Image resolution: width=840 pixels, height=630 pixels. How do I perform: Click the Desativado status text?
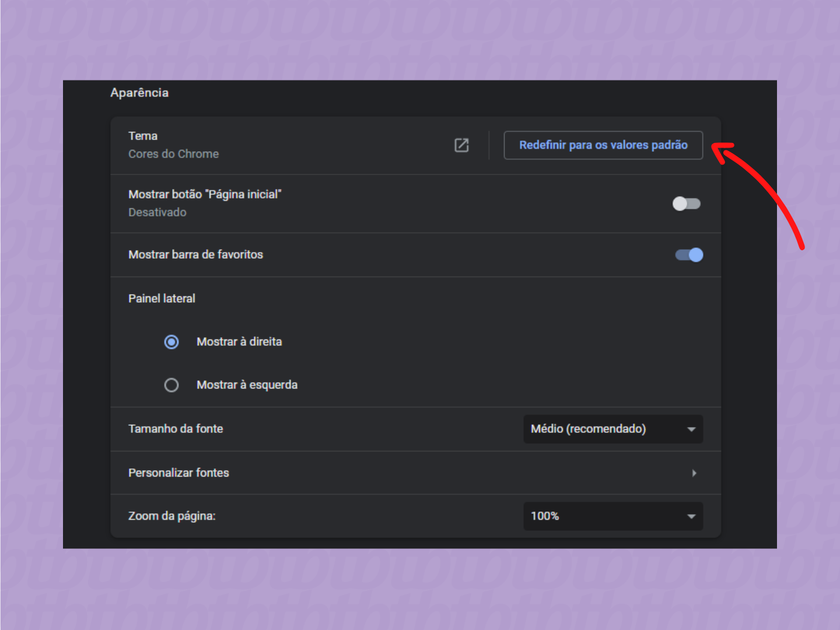[157, 212]
